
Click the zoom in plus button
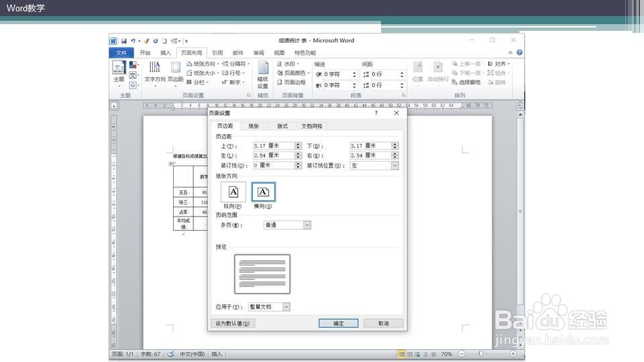coord(513,354)
